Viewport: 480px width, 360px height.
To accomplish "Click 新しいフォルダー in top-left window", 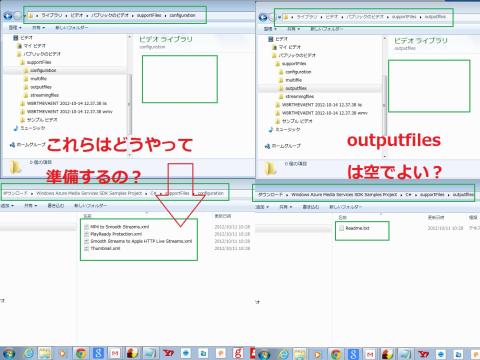I will click(x=71, y=28).
